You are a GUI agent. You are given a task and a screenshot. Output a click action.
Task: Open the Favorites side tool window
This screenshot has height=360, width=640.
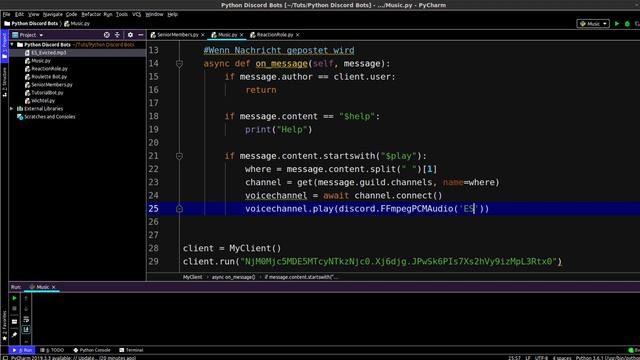click(x=4, y=326)
